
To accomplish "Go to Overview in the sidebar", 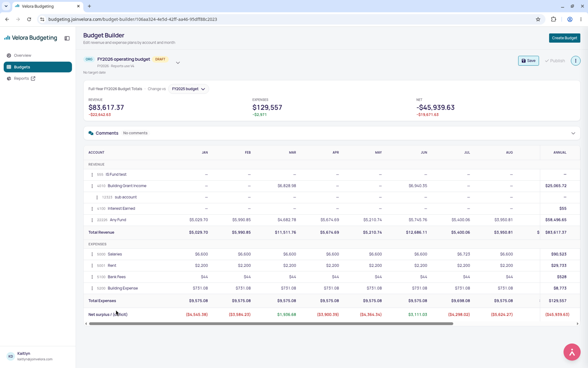I will point(38,55).
